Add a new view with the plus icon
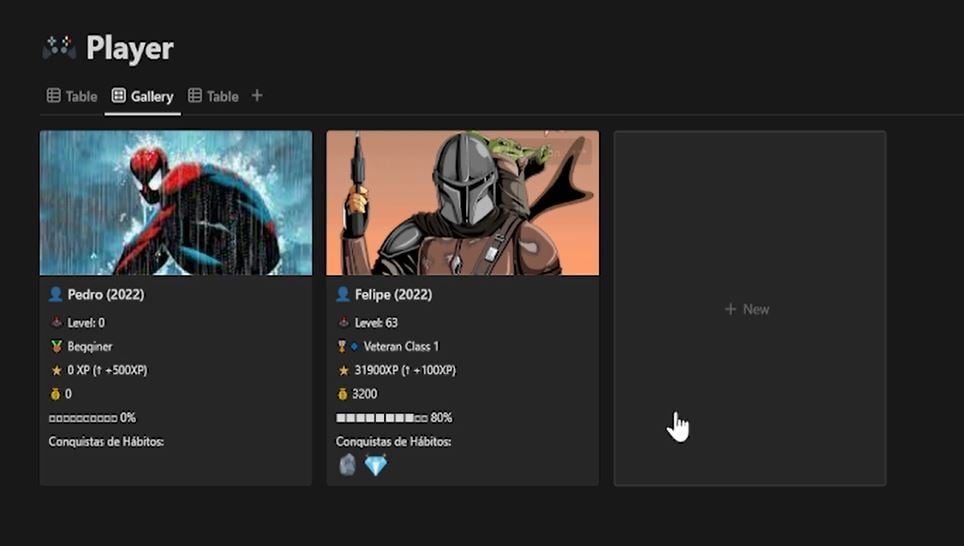The width and height of the screenshot is (964, 546). tap(257, 95)
